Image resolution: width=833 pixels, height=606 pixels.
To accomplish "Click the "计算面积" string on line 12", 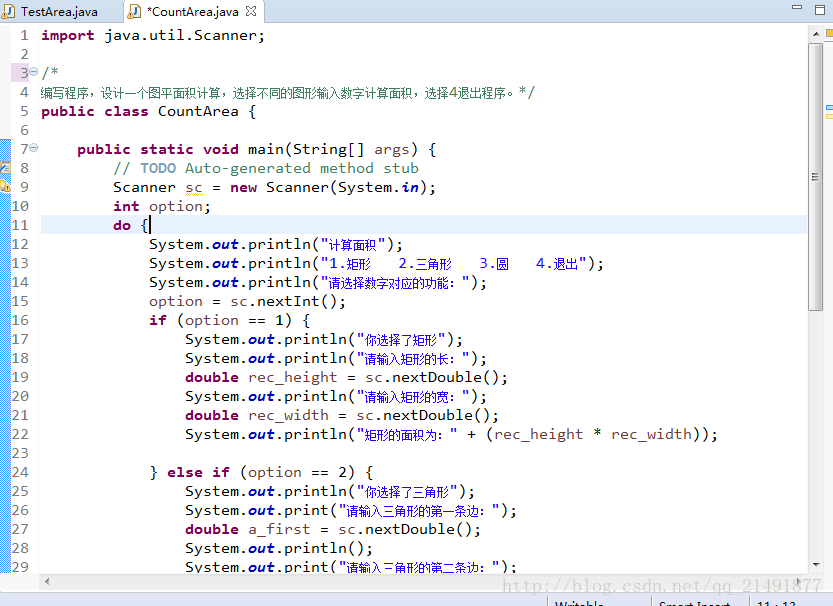I will [x=353, y=245].
